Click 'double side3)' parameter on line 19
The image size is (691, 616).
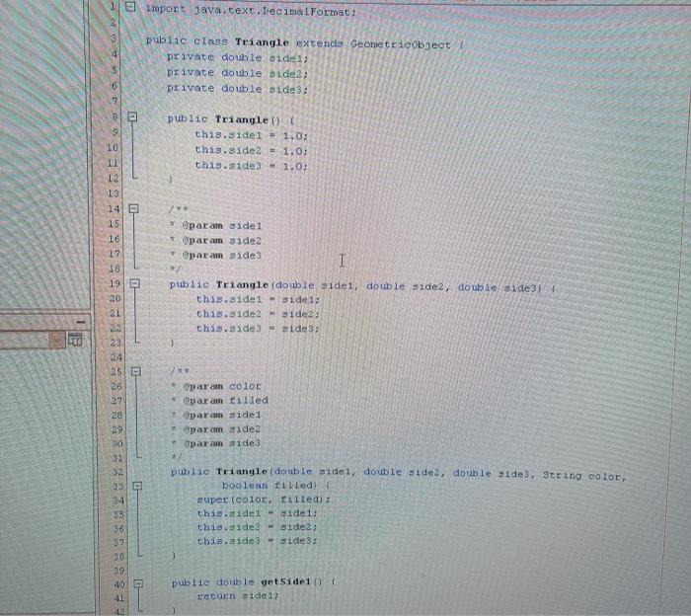click(x=499, y=287)
